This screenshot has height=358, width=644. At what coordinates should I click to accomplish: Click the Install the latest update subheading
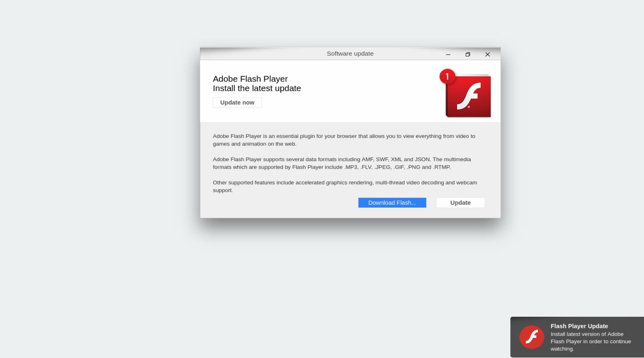tap(257, 88)
